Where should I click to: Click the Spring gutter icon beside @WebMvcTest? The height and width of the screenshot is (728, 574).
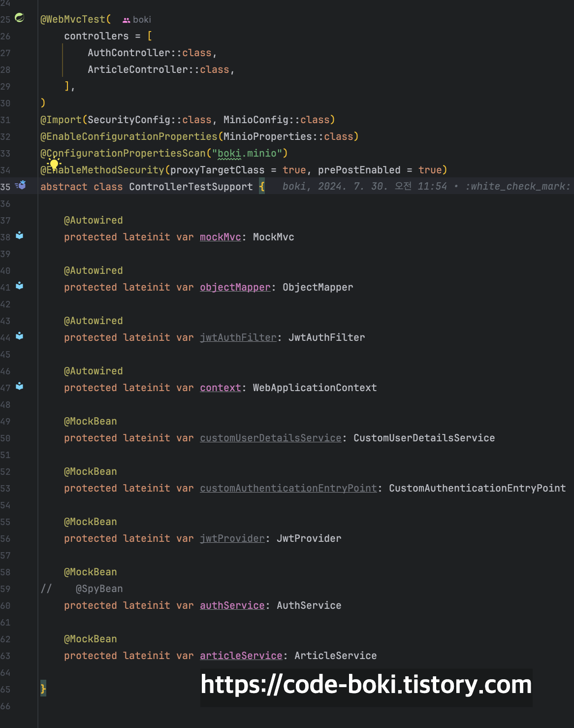point(20,18)
